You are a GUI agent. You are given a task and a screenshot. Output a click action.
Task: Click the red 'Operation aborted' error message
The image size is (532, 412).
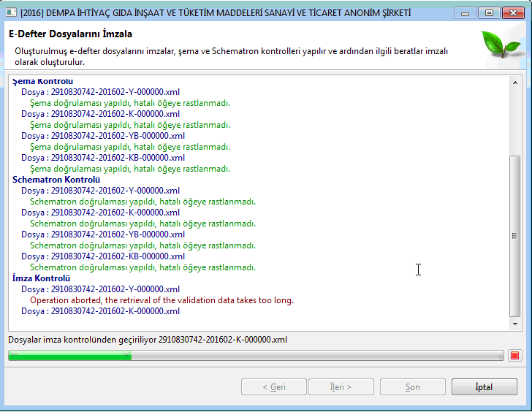pos(161,300)
